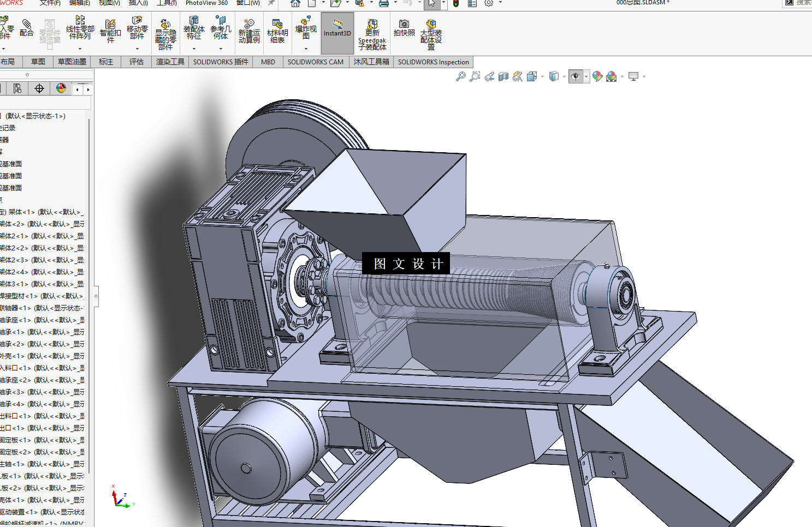
Task: Switch to the SOLIDWORKS CAM tab
Action: tap(316, 62)
